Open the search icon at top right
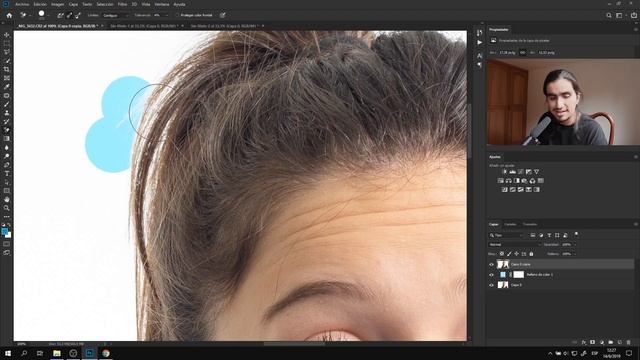This screenshot has height=360, width=640. pyautogui.click(x=609, y=15)
